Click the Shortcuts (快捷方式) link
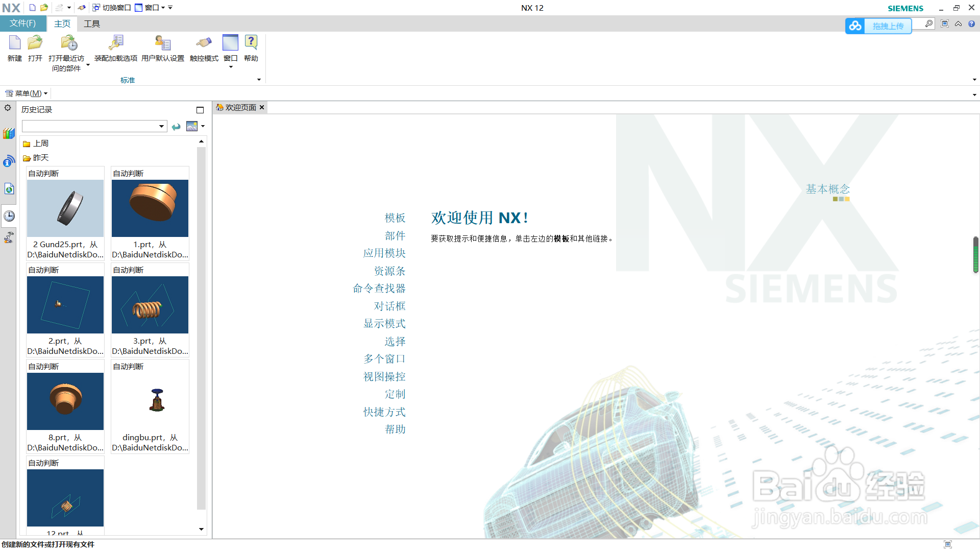 click(x=384, y=412)
